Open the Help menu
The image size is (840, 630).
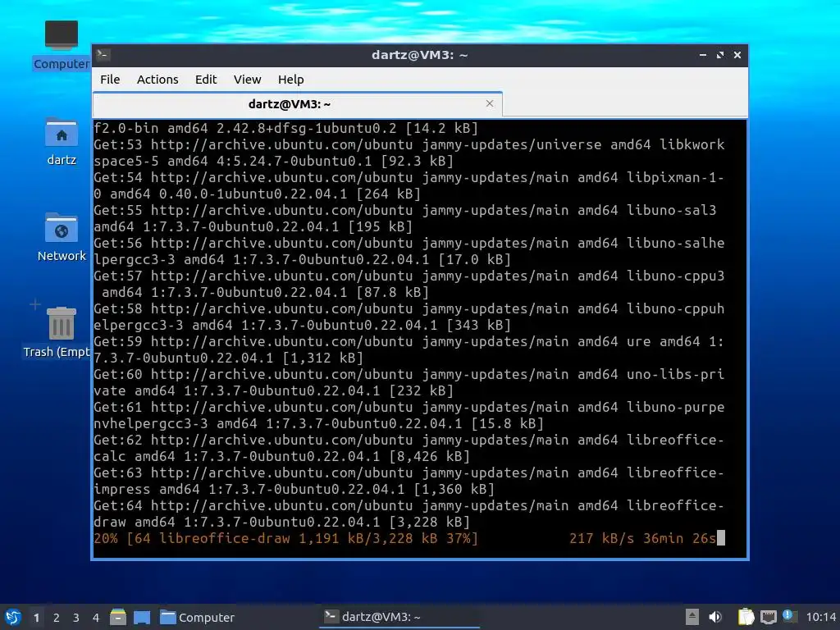[x=291, y=80]
